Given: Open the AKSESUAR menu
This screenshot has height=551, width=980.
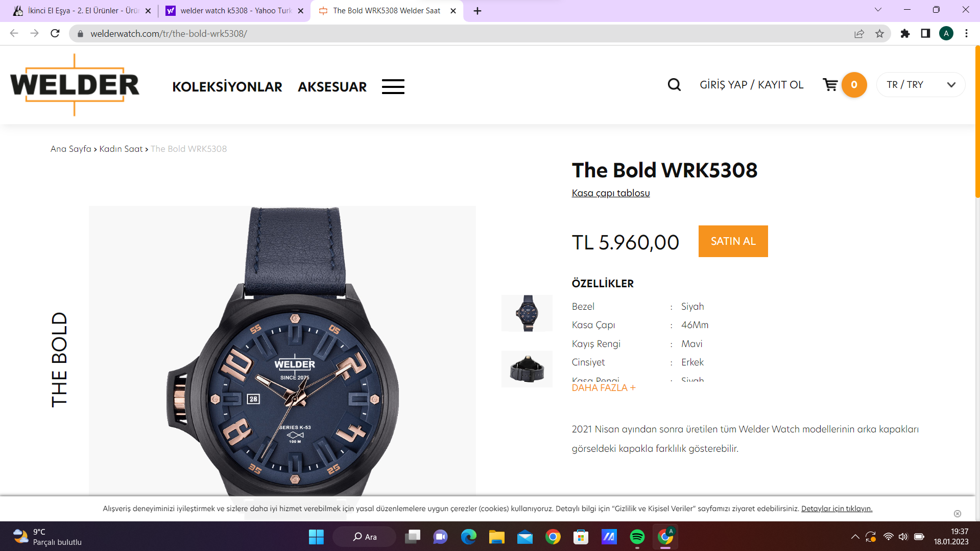Looking at the screenshot, I should click(332, 87).
